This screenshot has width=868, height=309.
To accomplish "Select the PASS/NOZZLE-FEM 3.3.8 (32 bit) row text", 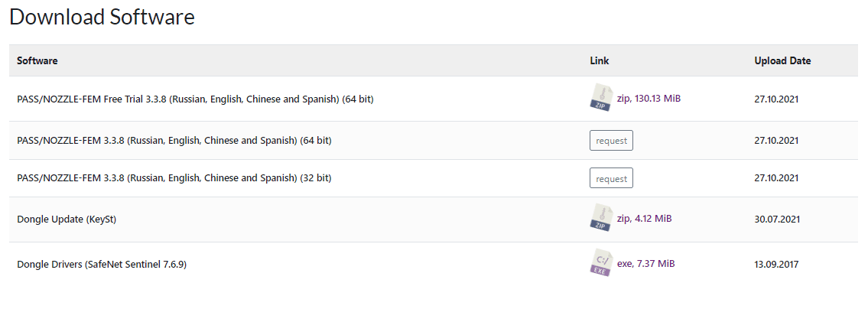I will (x=174, y=178).
